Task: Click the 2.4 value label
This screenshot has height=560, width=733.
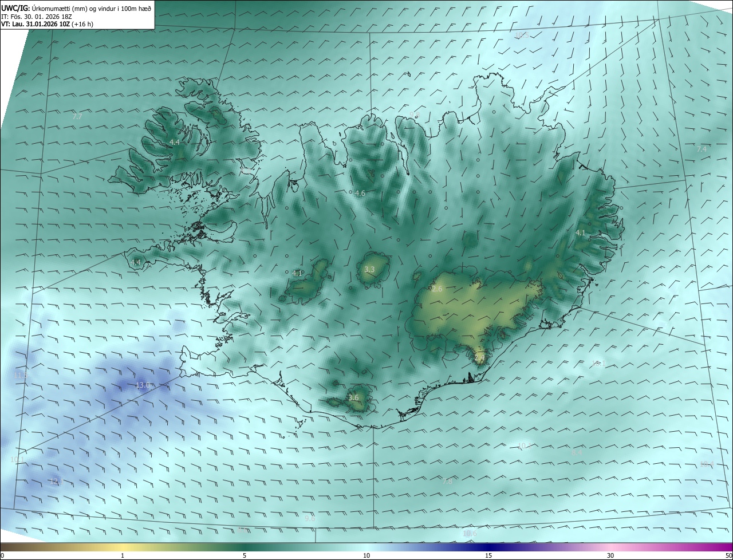Action: (479, 358)
